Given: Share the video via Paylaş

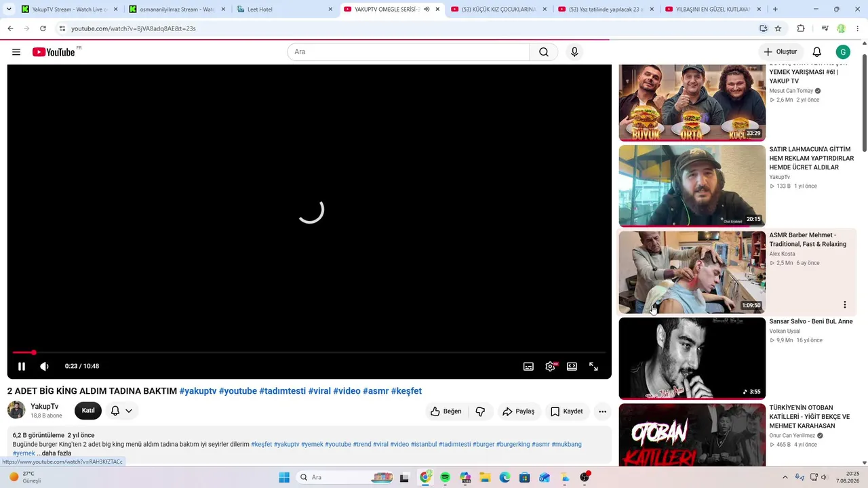Looking at the screenshot, I should 518,411.
